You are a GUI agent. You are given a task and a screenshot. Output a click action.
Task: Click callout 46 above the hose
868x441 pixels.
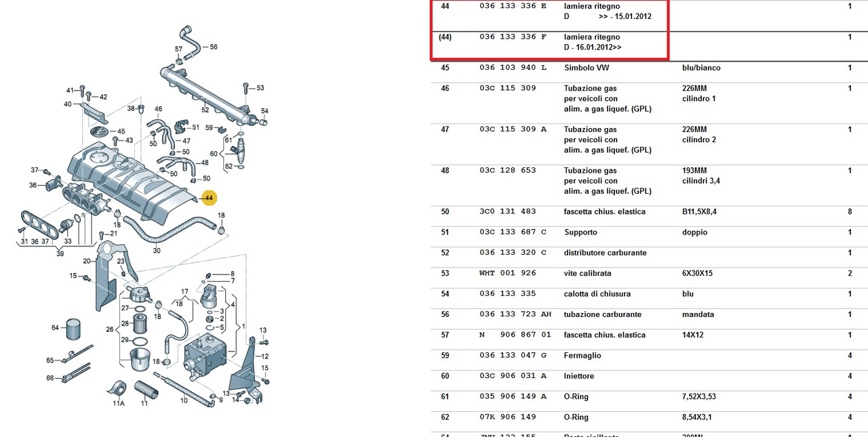(x=158, y=109)
